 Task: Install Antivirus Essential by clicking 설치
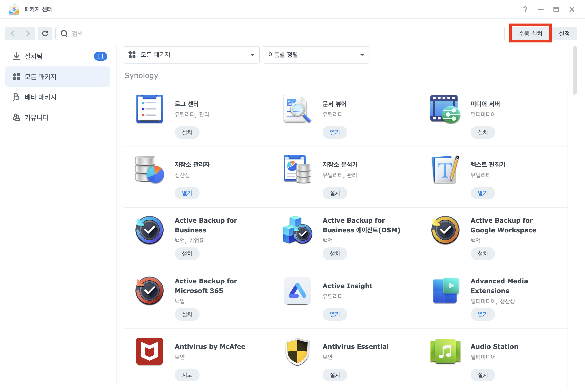point(335,375)
